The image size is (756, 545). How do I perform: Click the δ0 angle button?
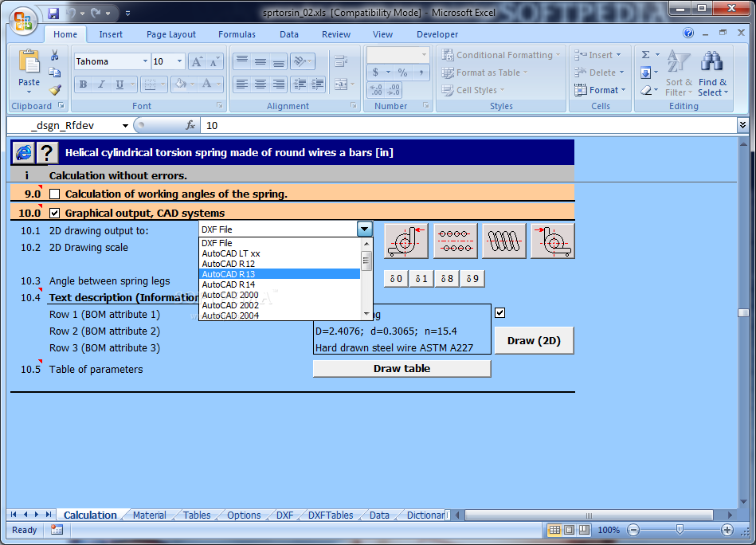[396, 279]
